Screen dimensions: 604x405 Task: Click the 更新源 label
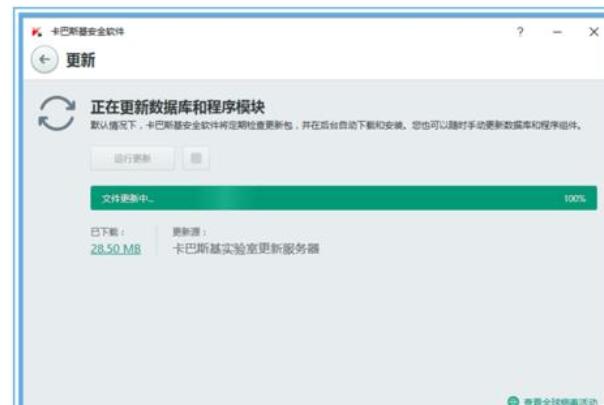(x=190, y=232)
